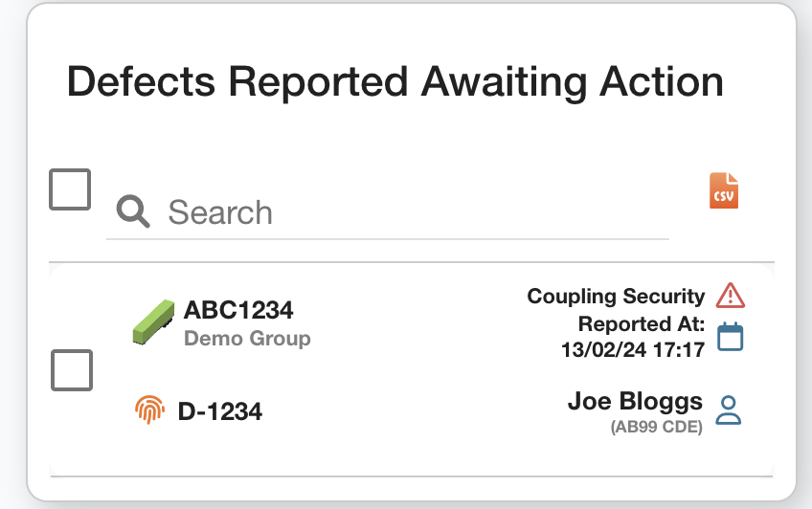Open reporter Joe Bloggs
Image resolution: width=812 pixels, height=509 pixels.
635,402
